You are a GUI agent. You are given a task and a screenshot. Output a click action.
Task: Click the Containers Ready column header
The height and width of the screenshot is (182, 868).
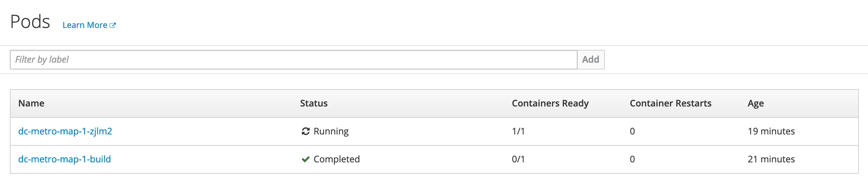[550, 103]
